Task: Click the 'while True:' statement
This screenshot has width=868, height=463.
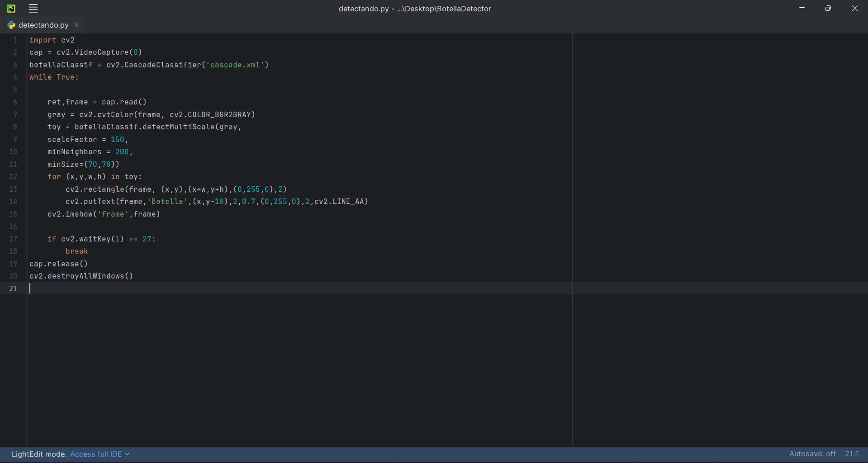Action: [54, 77]
